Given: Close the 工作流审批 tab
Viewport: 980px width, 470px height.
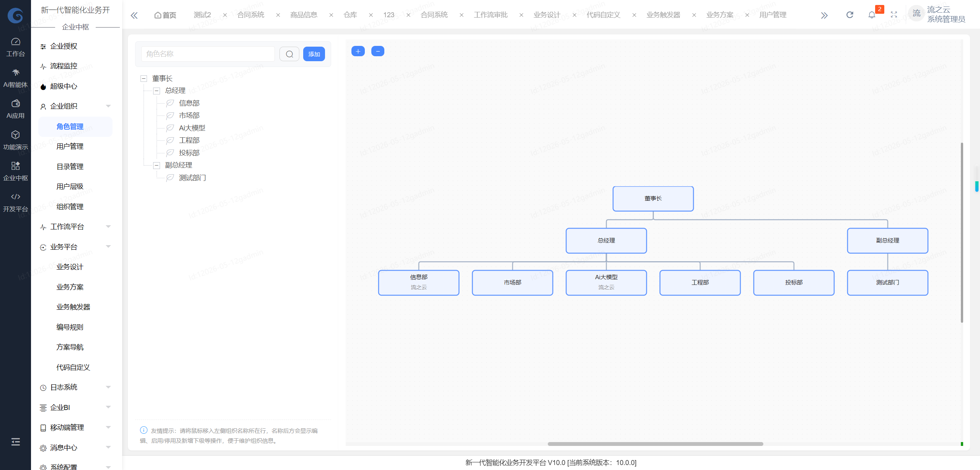Looking at the screenshot, I should point(521,15).
